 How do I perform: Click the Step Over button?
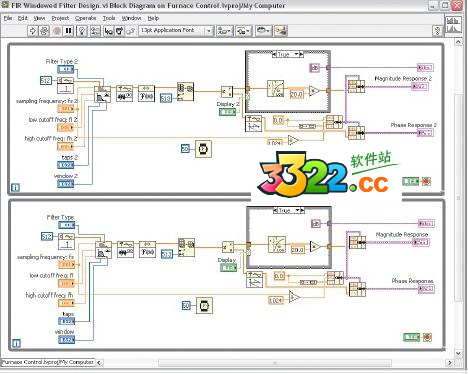coord(119,31)
